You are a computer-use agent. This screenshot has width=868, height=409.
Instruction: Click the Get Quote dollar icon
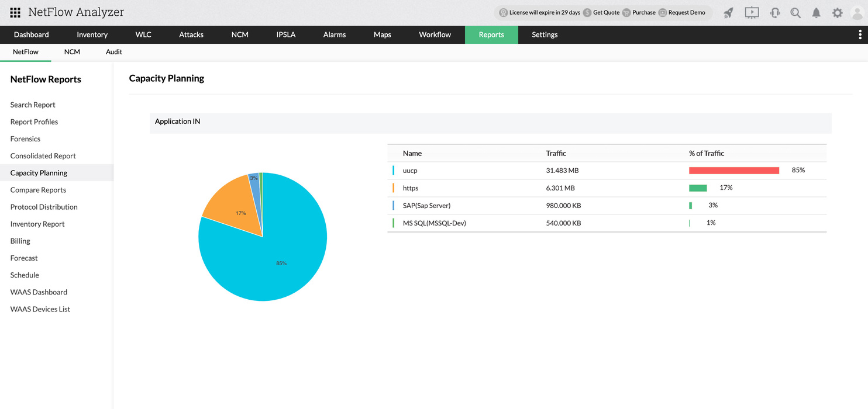tap(587, 12)
